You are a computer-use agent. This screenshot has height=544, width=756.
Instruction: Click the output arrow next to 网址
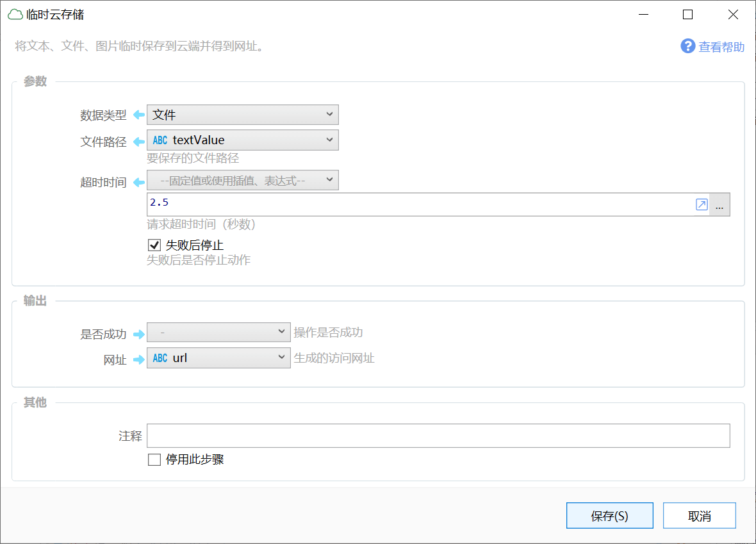point(138,359)
